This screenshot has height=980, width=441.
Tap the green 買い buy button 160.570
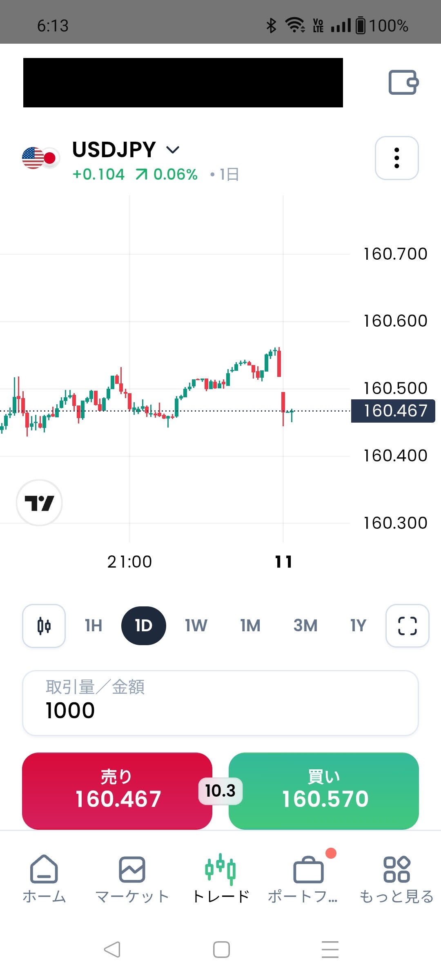point(324,791)
